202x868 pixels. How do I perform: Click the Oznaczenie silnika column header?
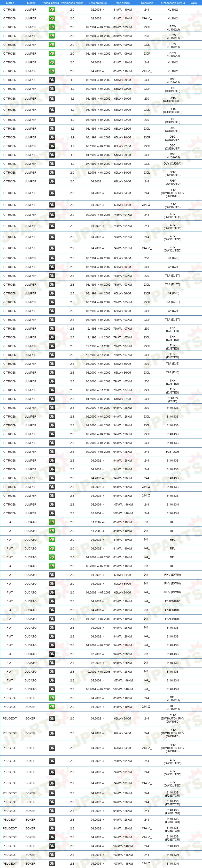pos(173,3)
